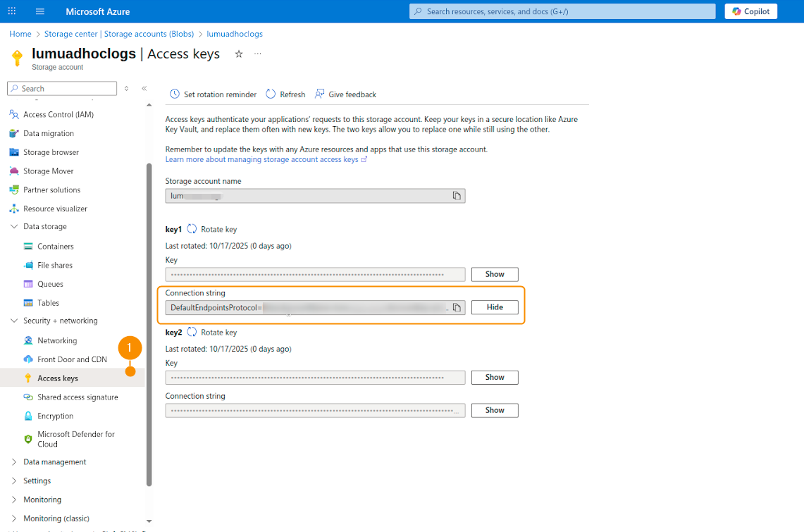
Task: Click the key1 Rotate key icon
Action: (x=192, y=229)
